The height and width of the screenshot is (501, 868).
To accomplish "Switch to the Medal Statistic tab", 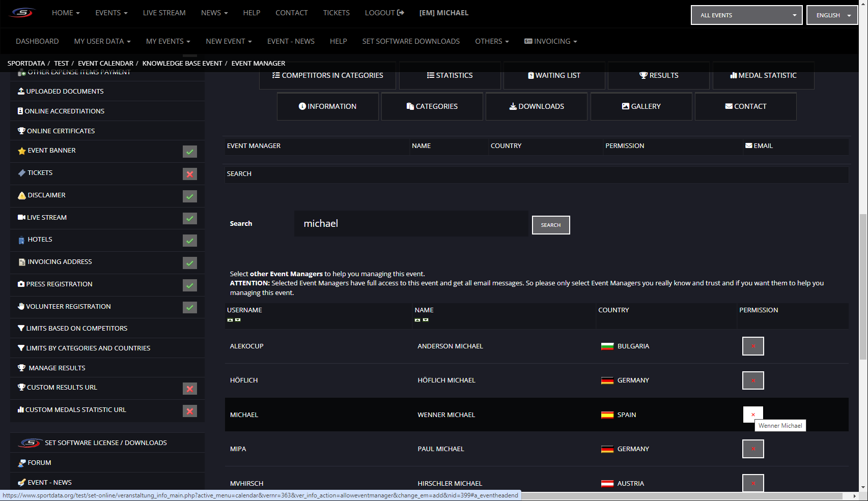I will 763,75.
